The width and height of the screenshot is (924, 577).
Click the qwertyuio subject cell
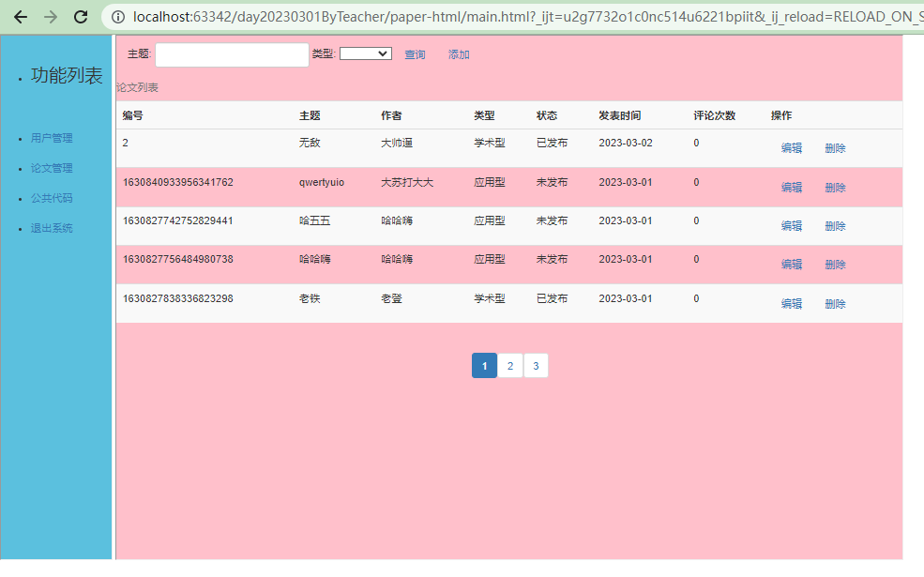(321, 182)
